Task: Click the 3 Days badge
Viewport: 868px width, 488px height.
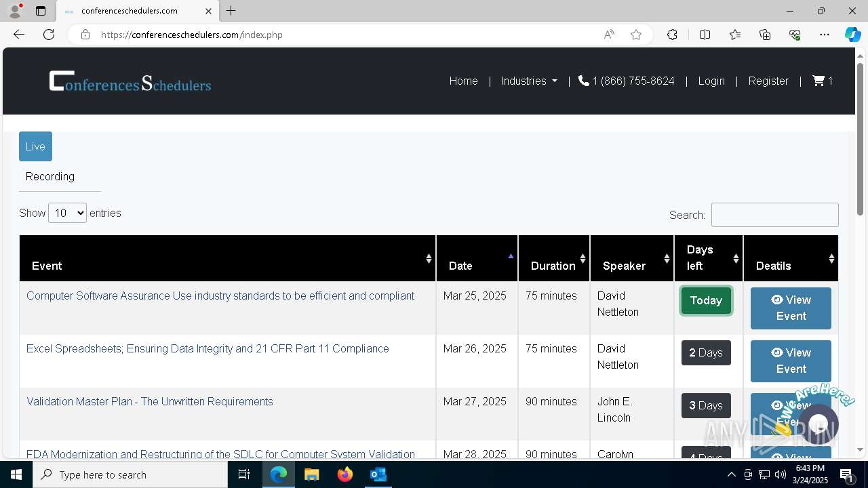Action: [x=706, y=405]
